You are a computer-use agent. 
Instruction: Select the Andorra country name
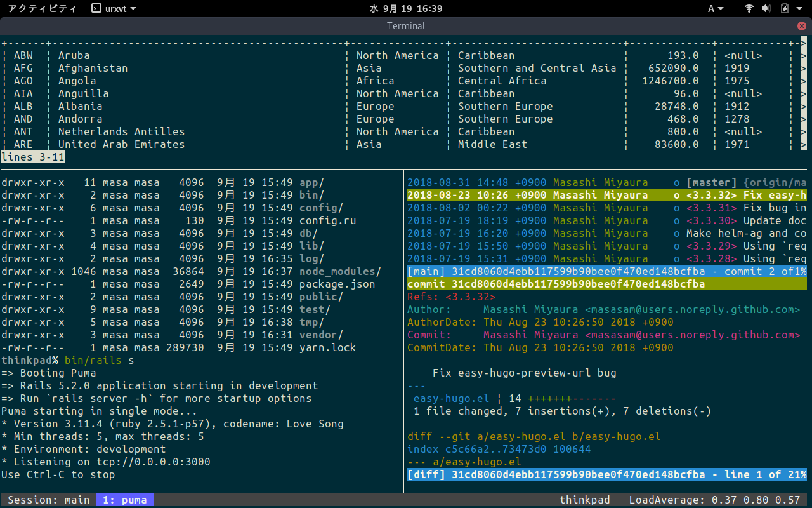[81, 119]
